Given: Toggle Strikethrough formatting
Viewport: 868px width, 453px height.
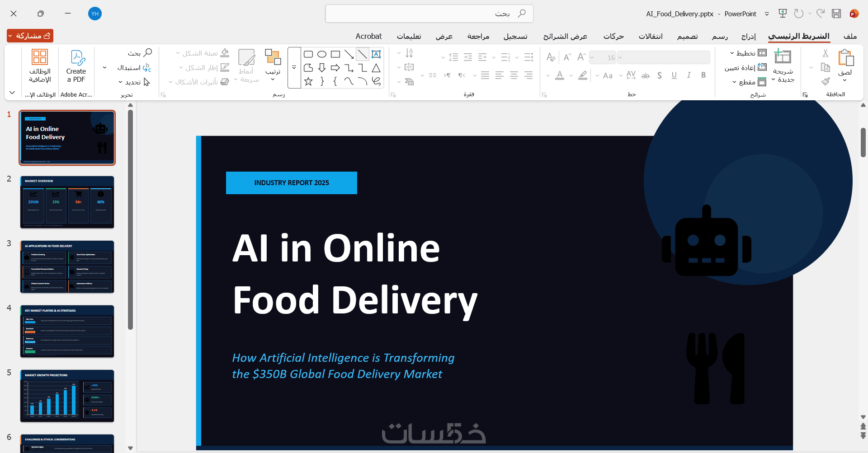Looking at the screenshot, I should tap(646, 75).
